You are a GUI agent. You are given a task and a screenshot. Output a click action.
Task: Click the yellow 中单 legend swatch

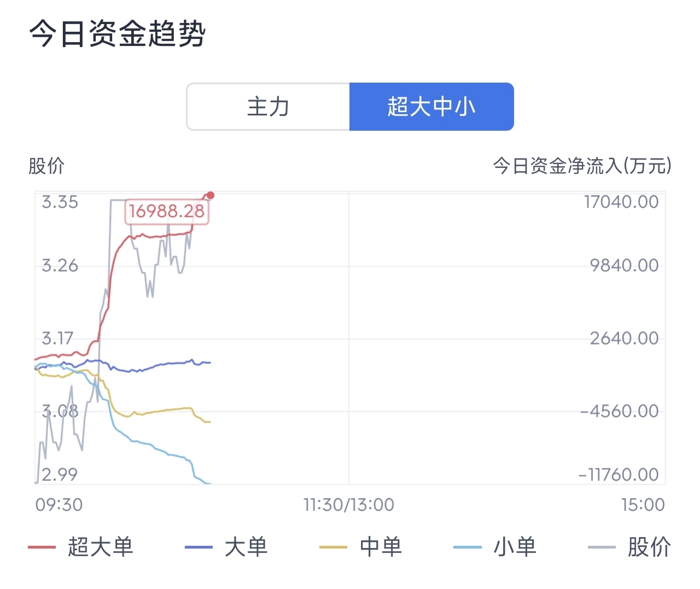click(x=333, y=547)
